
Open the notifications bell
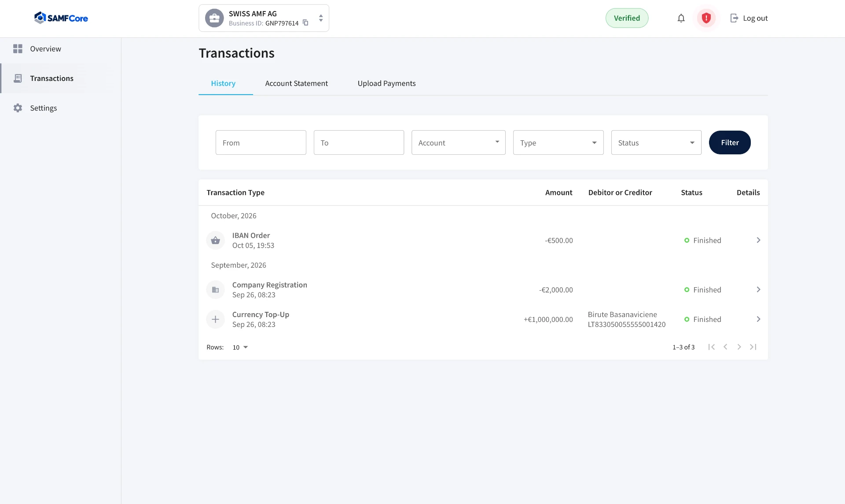[681, 18]
